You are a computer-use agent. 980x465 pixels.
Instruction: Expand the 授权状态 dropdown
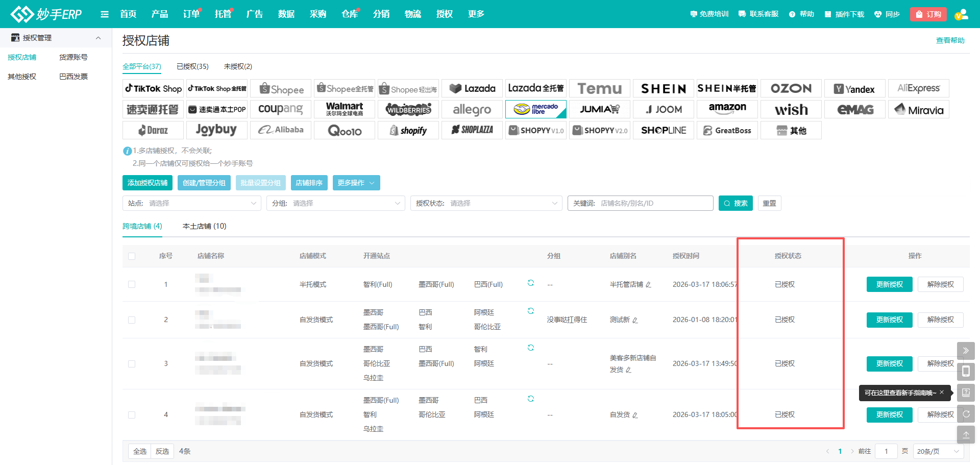click(486, 203)
